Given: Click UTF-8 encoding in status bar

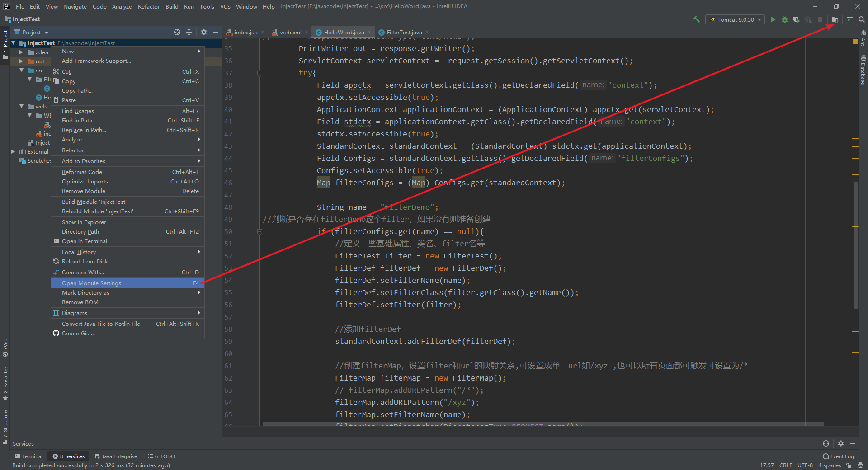Looking at the screenshot, I should coord(805,465).
